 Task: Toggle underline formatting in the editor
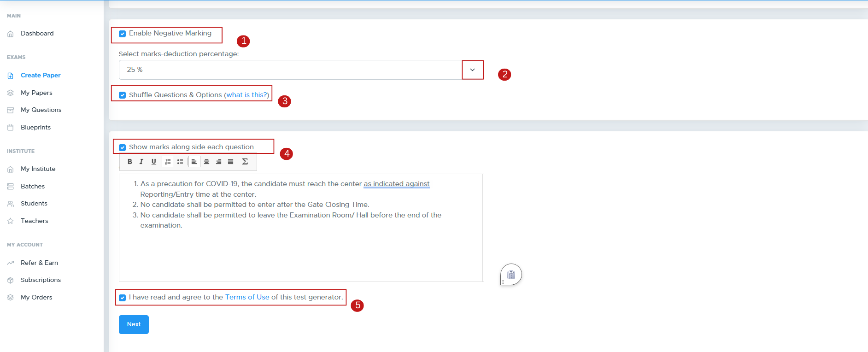[x=154, y=162]
